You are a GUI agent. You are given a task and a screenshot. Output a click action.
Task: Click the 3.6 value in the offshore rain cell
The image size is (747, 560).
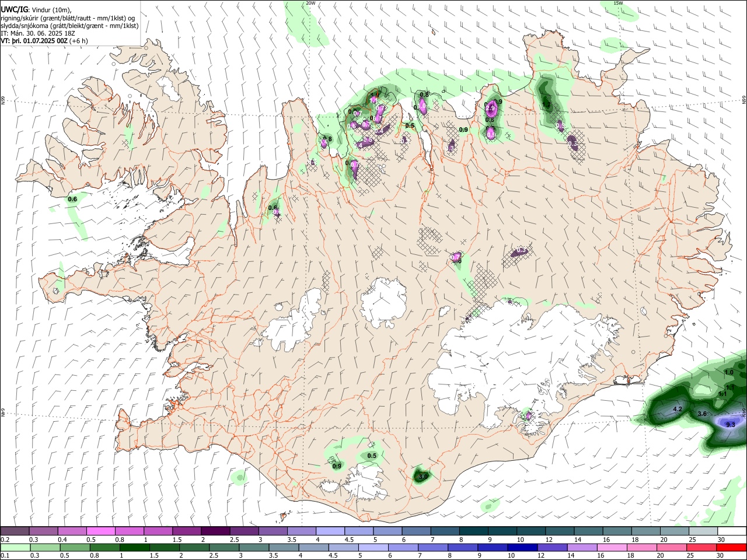[703, 414]
